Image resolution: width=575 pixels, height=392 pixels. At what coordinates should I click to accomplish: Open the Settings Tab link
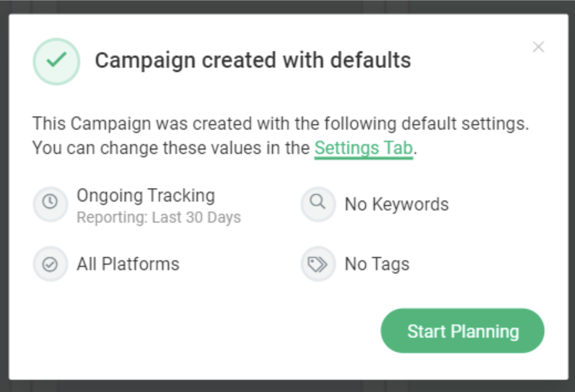(x=364, y=148)
